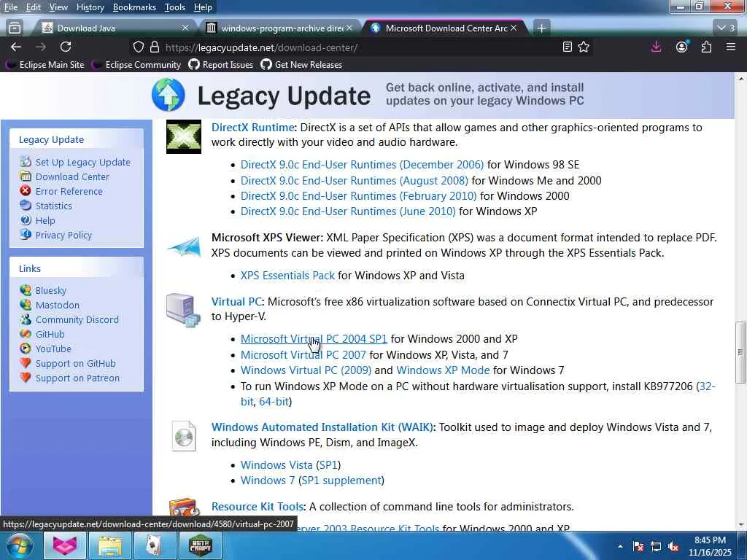Open the Statistics sidebar link
The image size is (747, 560).
pyautogui.click(x=53, y=206)
